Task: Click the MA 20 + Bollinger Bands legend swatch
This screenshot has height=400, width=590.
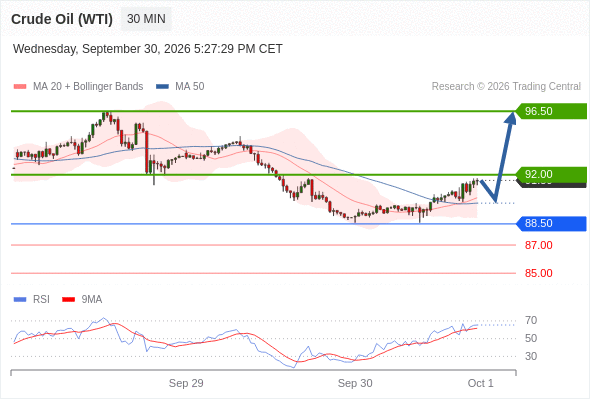Action: click(x=20, y=87)
